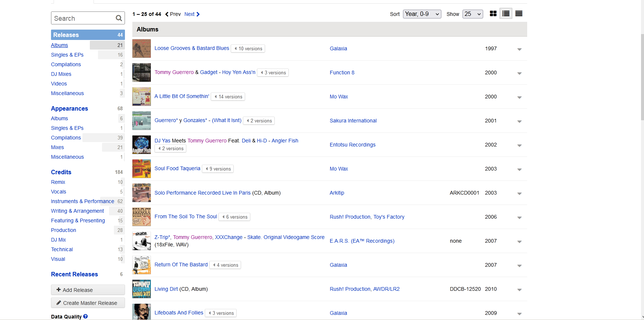Image resolution: width=644 pixels, height=320 pixels.
Task: Filter by Singles & EPs under Releases
Action: tap(67, 55)
